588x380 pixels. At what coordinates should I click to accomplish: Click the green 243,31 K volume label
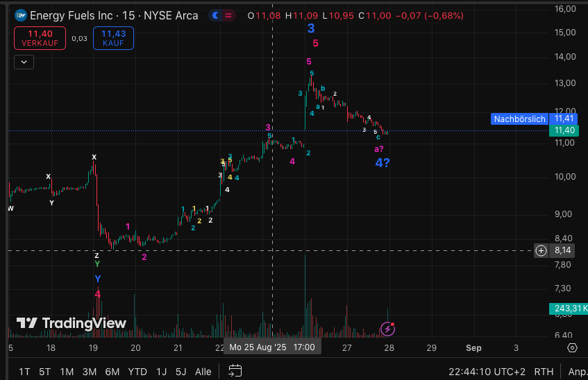pos(568,308)
